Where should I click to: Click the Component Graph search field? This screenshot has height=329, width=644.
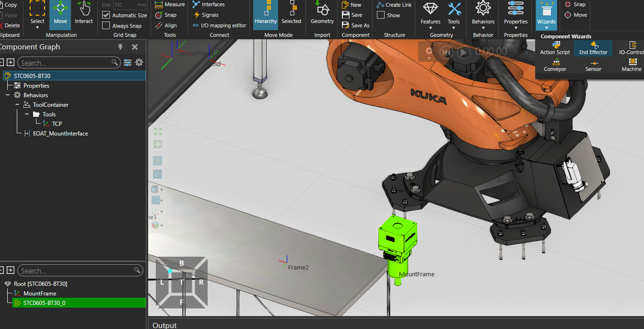[x=69, y=63]
